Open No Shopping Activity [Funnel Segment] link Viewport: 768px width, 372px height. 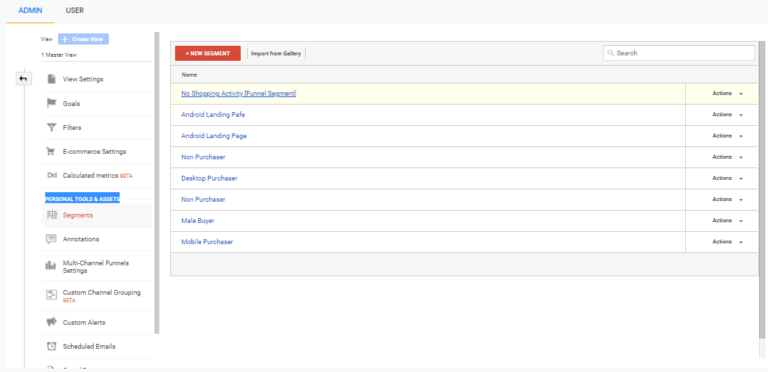click(x=239, y=93)
